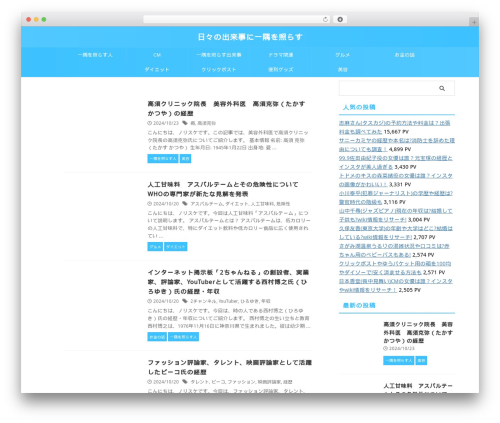
Task: Open the 美容 menu item
Action: pyautogui.click(x=343, y=69)
